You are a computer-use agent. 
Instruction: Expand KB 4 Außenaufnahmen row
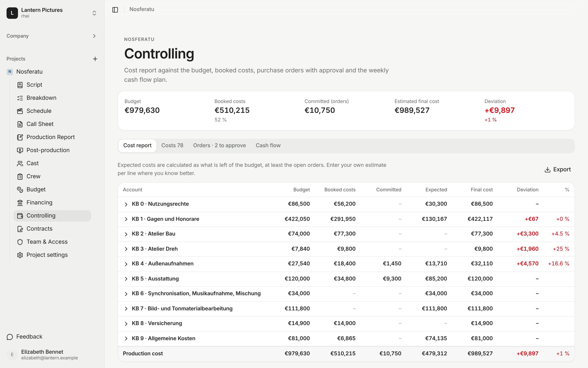click(x=126, y=264)
